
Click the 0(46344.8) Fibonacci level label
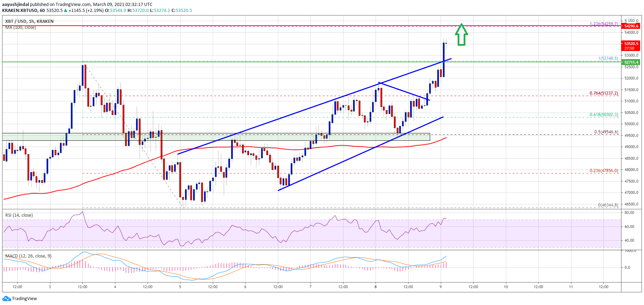(608, 205)
